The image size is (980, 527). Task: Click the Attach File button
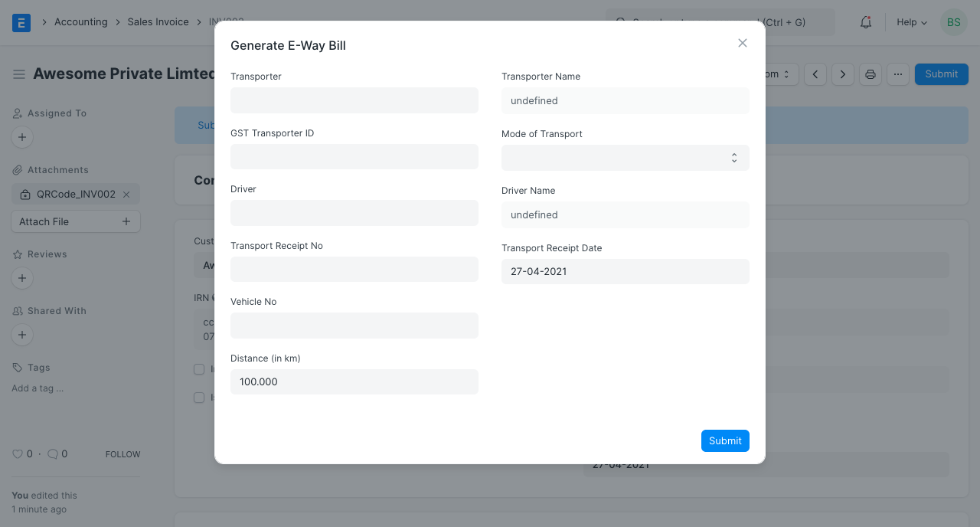click(x=75, y=221)
